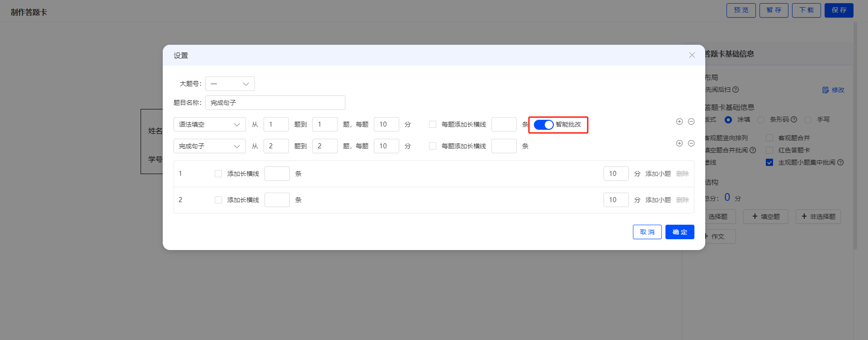This screenshot has width=868, height=340.
Task: Uncheck 主观题小题集中批阅 checkbox
Action: point(769,162)
